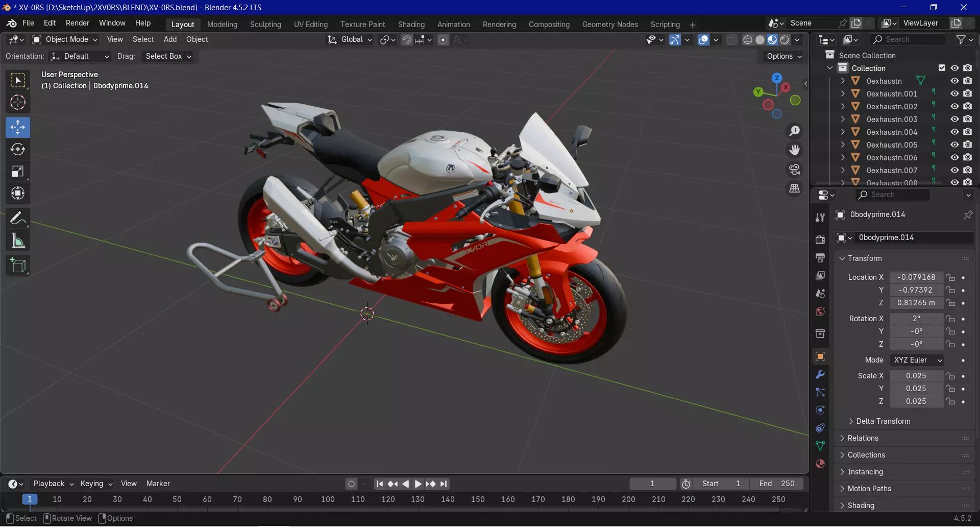Switch perspective/orthographic grid icon
Image resolution: width=980 pixels, height=527 pixels.
click(x=795, y=188)
